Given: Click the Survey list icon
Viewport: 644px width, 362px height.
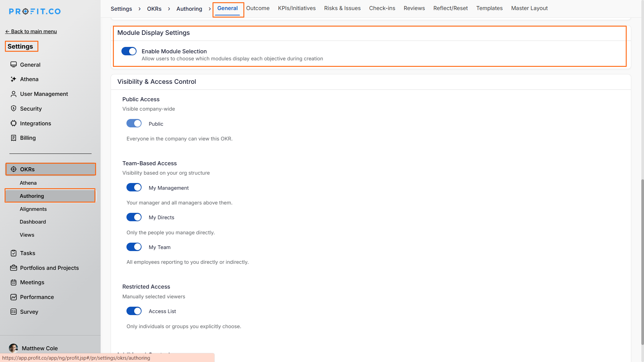Looking at the screenshot, I should coord(13,312).
